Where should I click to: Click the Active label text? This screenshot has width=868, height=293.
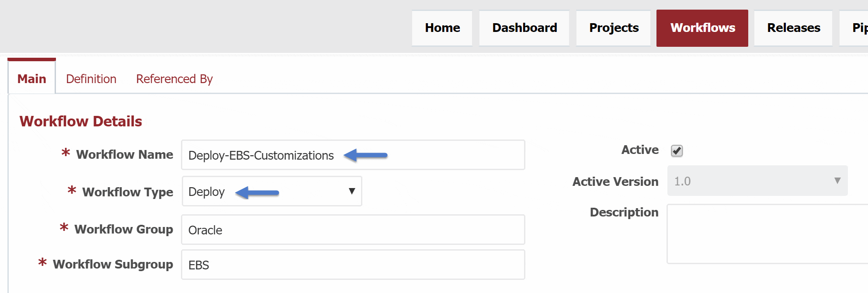[640, 150]
